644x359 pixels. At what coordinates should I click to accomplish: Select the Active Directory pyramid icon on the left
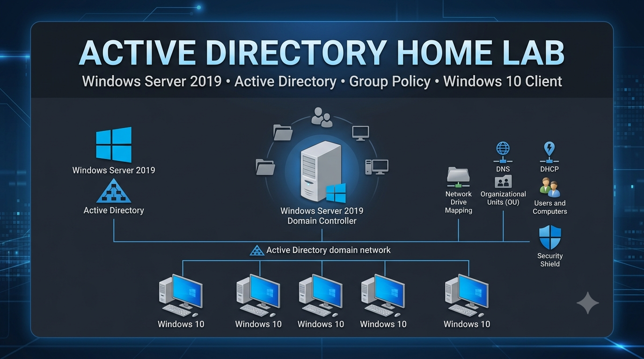(114, 191)
